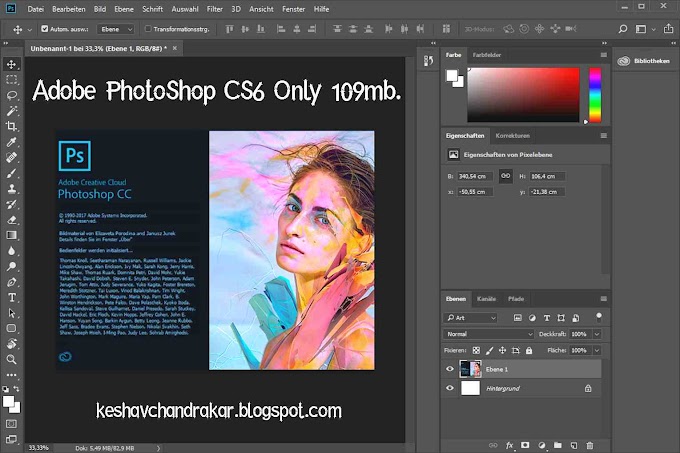This screenshot has height=453, width=680.
Task: Select the Eraser tool
Action: tap(12, 220)
